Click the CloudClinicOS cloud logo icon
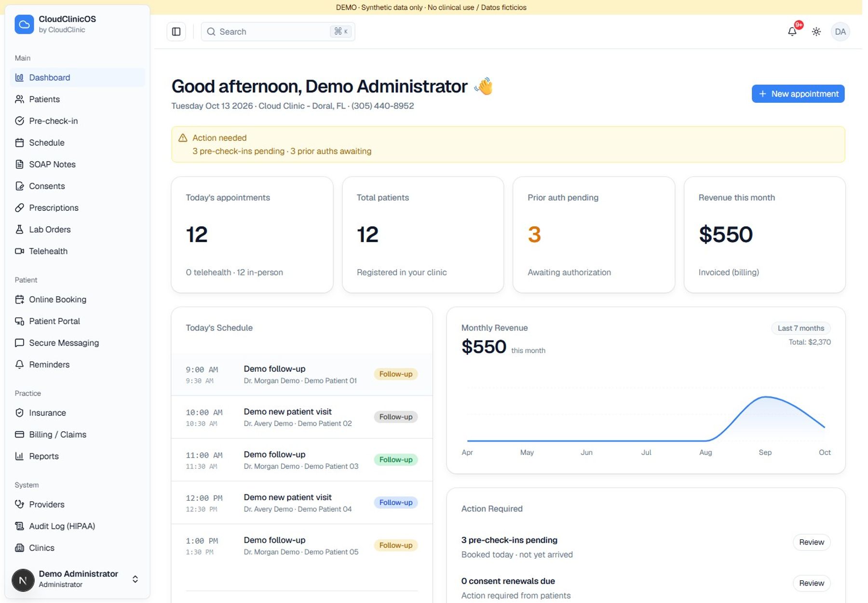 [24, 24]
